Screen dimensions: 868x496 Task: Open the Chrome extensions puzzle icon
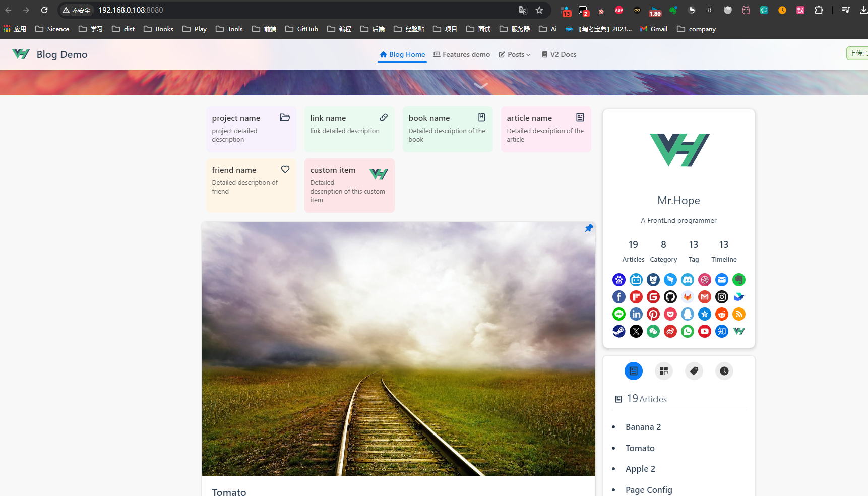pos(819,10)
